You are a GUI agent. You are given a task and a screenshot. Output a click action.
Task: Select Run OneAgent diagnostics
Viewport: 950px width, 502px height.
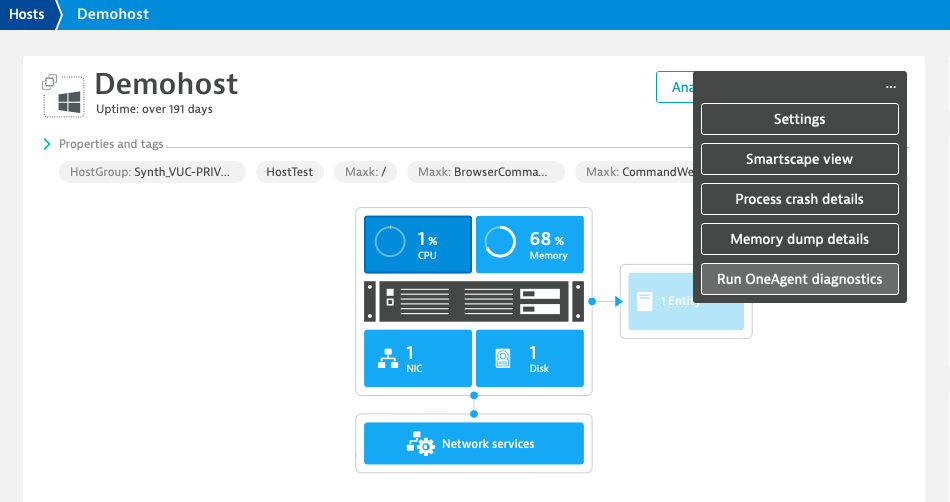799,279
